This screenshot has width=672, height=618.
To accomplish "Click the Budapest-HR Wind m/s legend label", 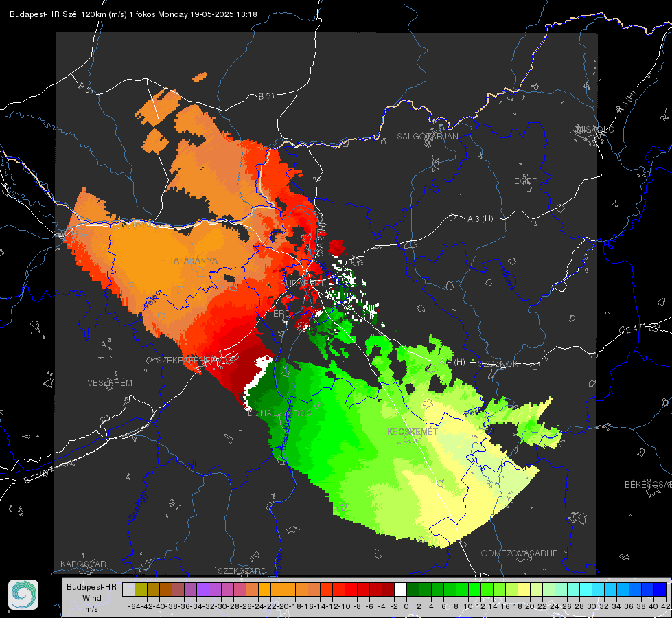I will [x=92, y=597].
